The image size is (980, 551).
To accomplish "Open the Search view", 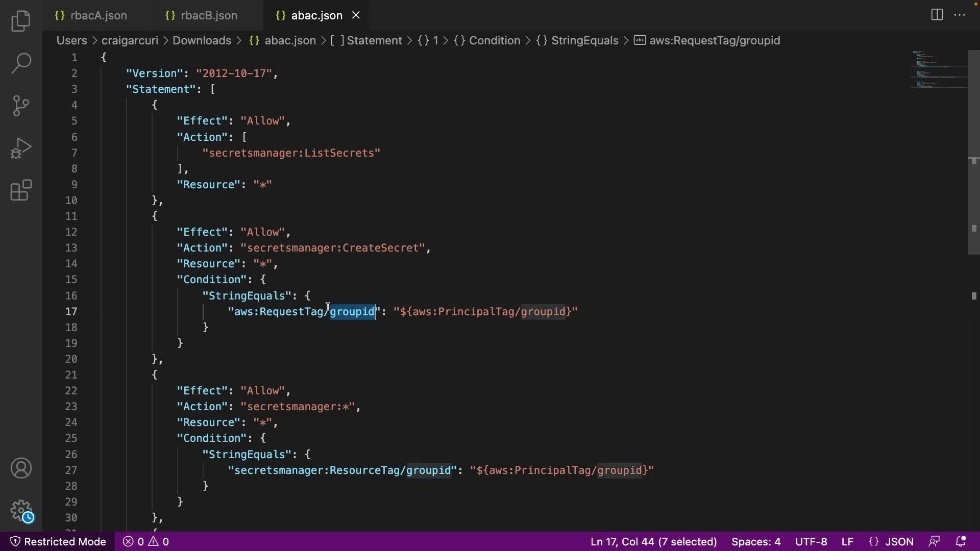I will pos(21,63).
